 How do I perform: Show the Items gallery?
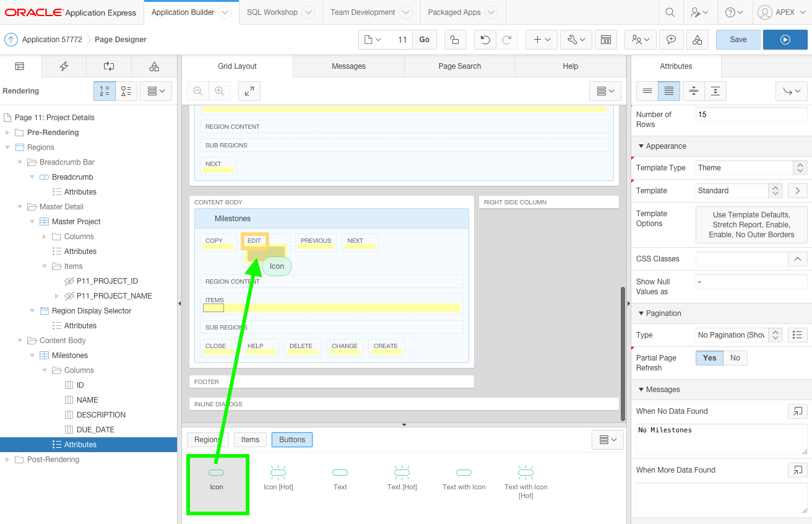[250, 440]
